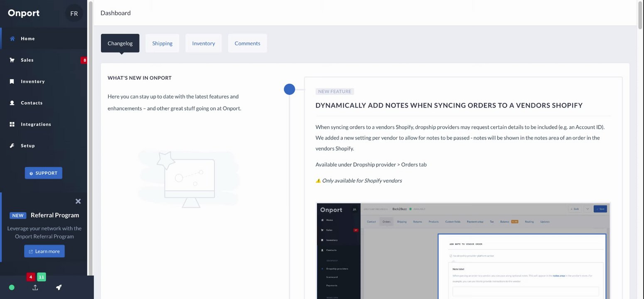Switch to the Comments tab
Image resolution: width=644 pixels, height=299 pixels.
tap(247, 43)
